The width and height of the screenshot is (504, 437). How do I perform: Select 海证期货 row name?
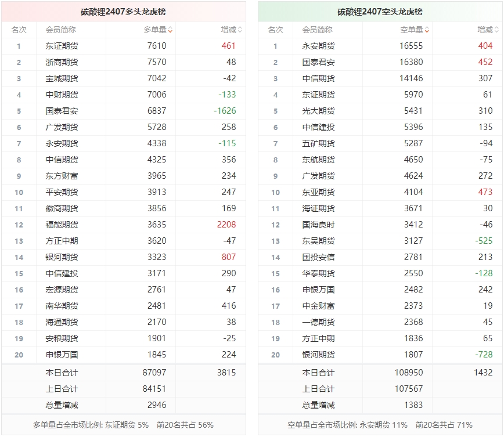tap(318, 208)
